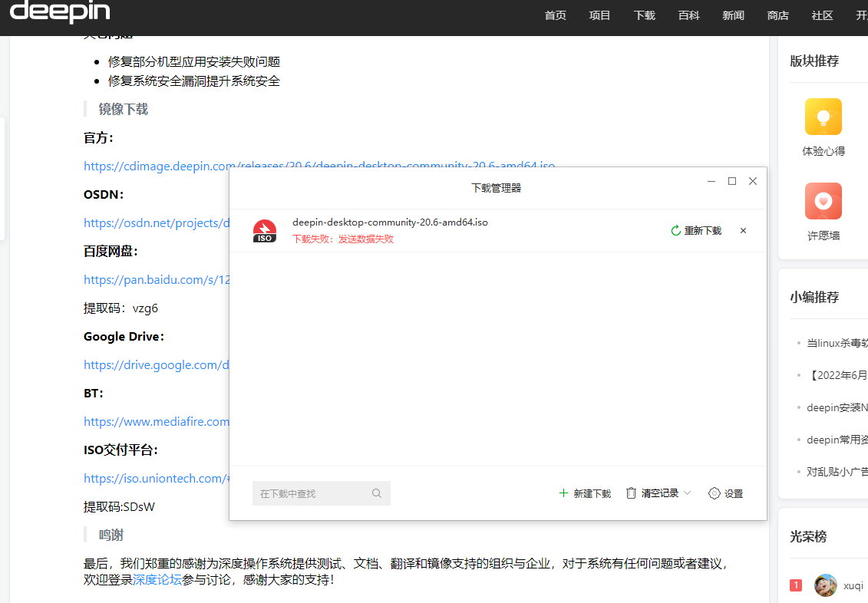
Task: Click the 许愿墙 label
Action: (x=823, y=236)
